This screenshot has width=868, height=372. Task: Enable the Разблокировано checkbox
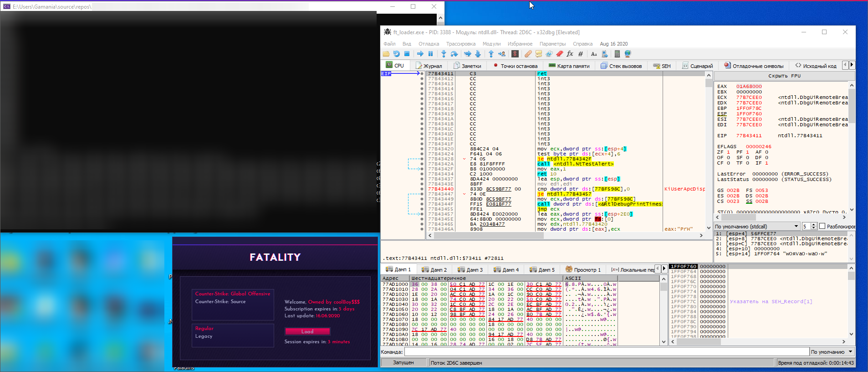click(822, 226)
